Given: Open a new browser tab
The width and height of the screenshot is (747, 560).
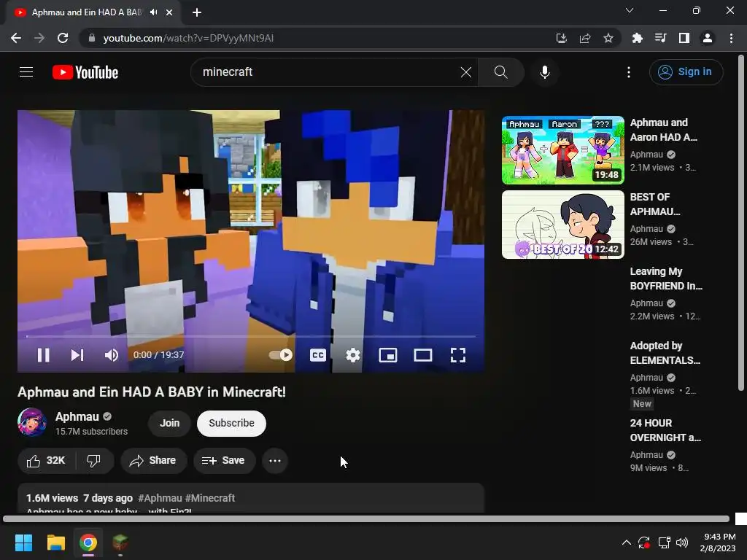Looking at the screenshot, I should 197,12.
